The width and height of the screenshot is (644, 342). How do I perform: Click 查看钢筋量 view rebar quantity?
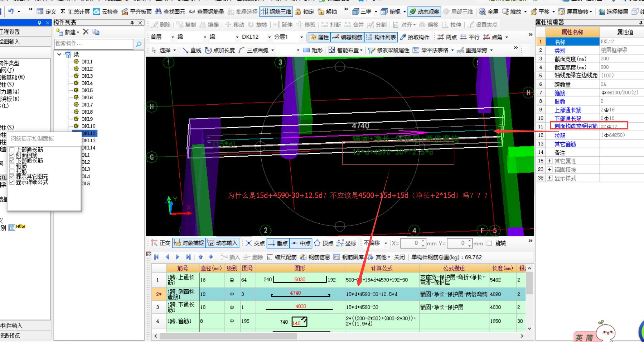[206, 11]
